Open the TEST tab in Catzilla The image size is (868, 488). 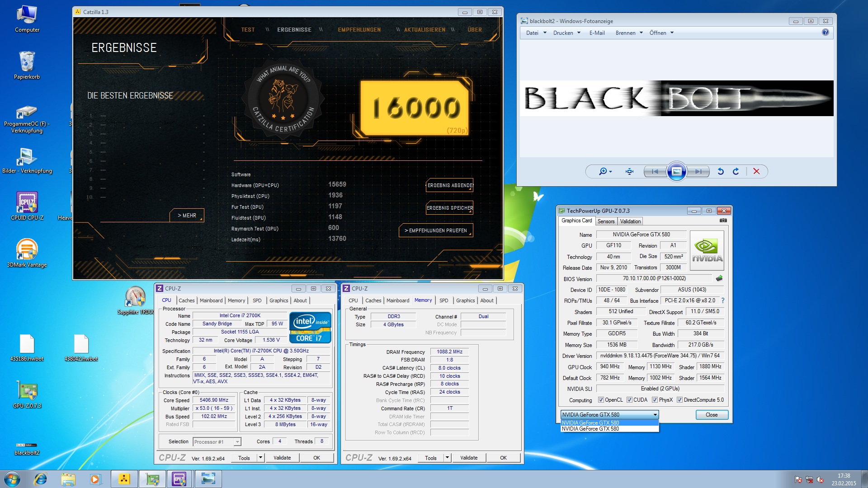point(248,30)
